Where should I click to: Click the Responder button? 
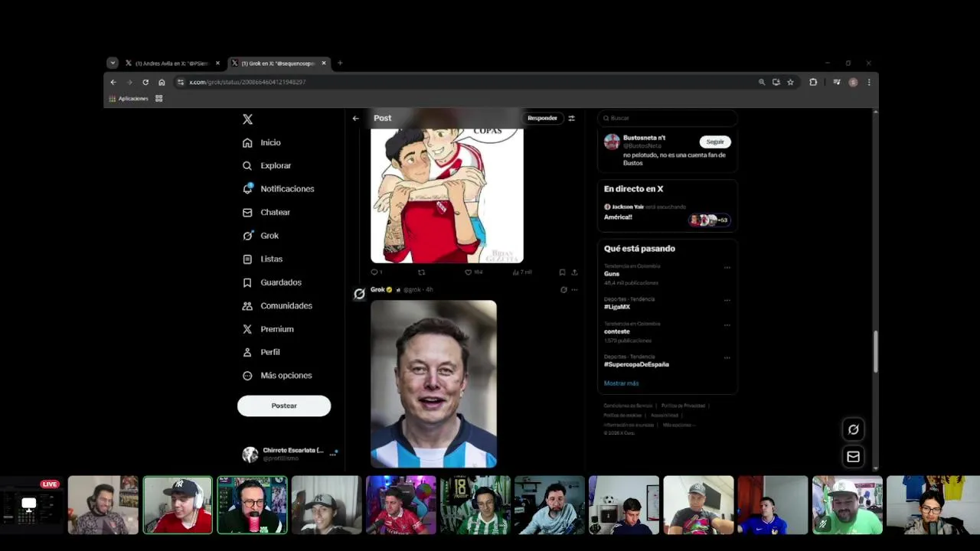542,118
